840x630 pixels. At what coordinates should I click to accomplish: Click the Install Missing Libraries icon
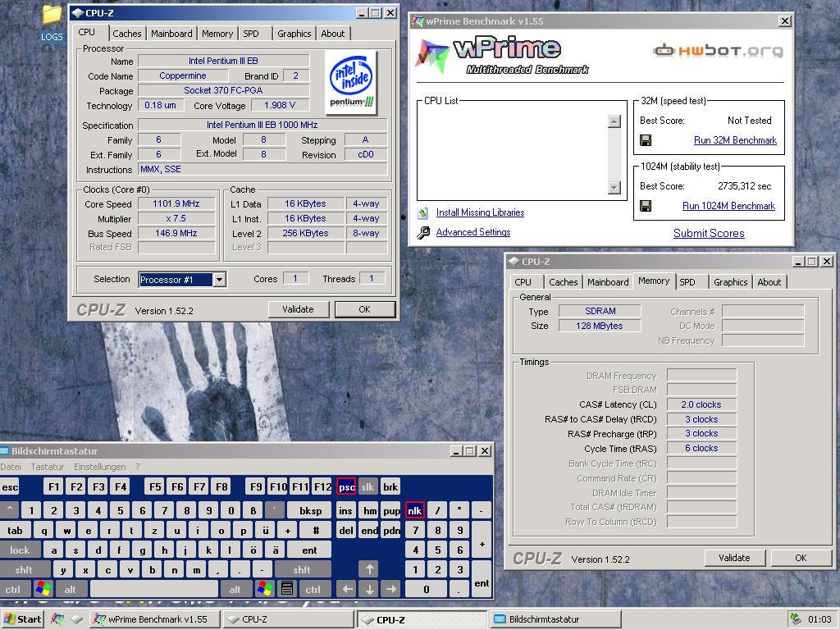click(423, 212)
